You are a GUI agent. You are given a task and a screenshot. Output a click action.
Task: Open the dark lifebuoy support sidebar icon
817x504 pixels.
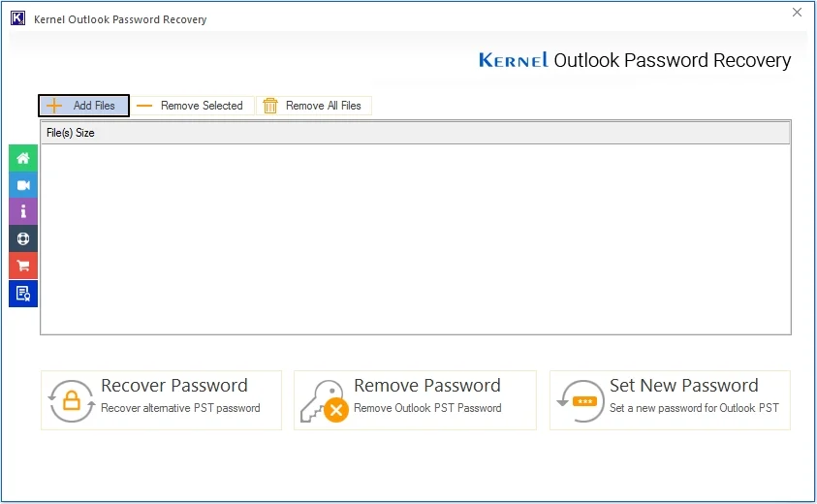pos(23,238)
